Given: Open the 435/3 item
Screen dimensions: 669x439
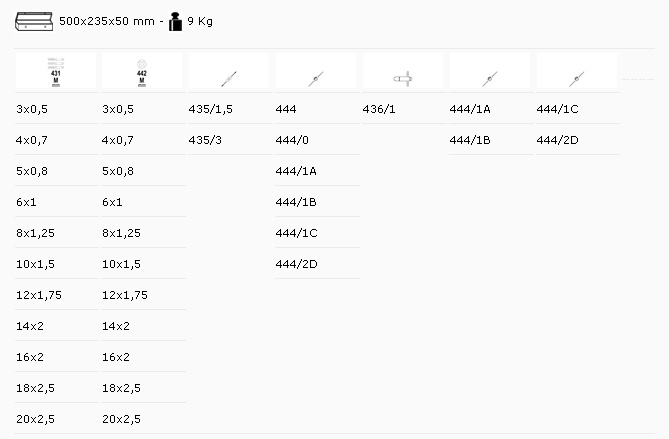Looking at the screenshot, I should tap(204, 140).
